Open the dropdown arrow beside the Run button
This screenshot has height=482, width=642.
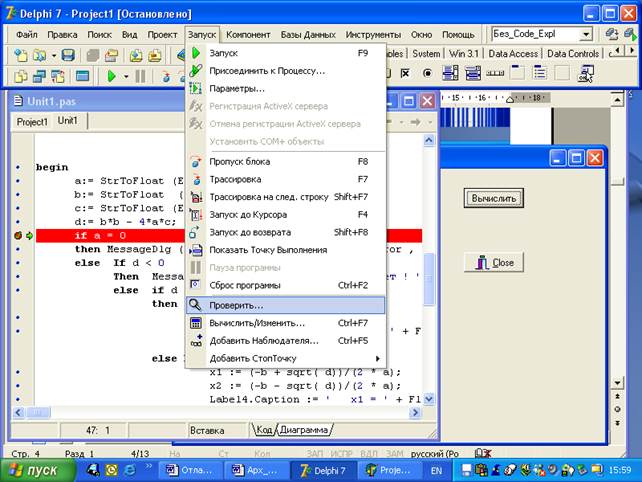pos(126,76)
